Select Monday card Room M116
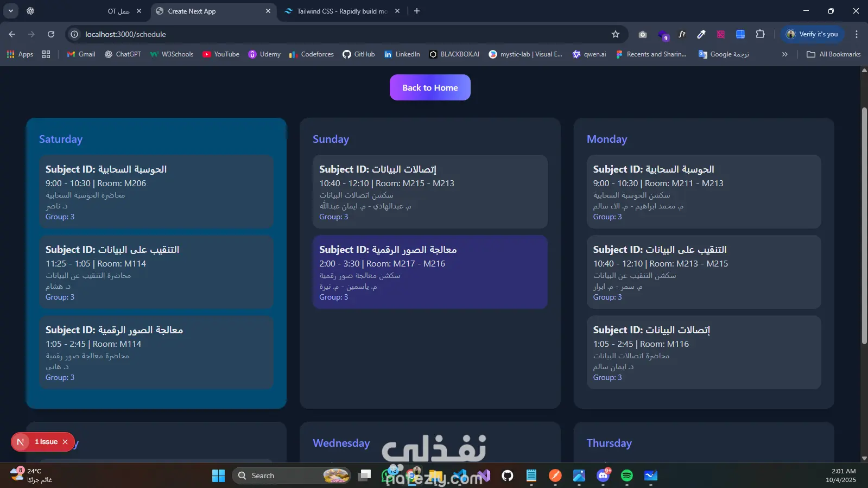The width and height of the screenshot is (868, 488). pos(704,352)
